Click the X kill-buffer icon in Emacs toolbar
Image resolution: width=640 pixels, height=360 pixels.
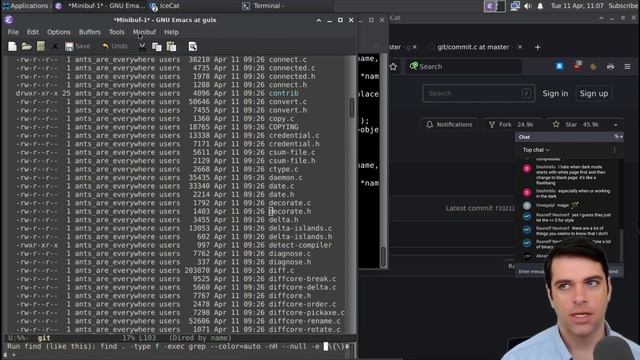tap(55, 47)
